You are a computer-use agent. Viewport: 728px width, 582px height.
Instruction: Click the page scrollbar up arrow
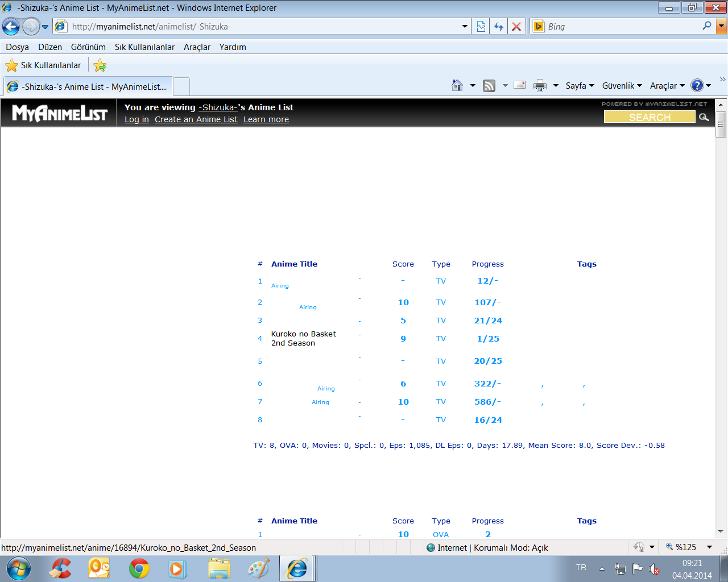[721, 105]
